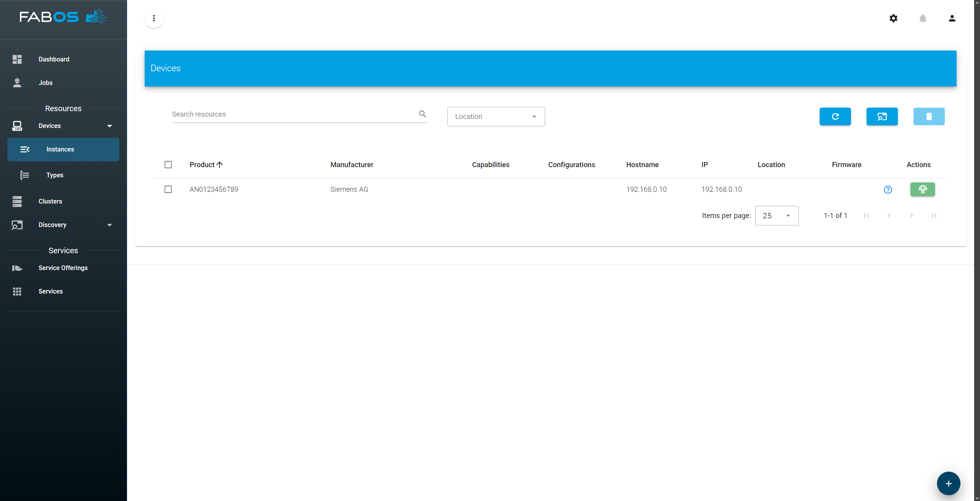This screenshot has width=980, height=501.
Task: Open the device discovery scan button
Action: tap(882, 116)
